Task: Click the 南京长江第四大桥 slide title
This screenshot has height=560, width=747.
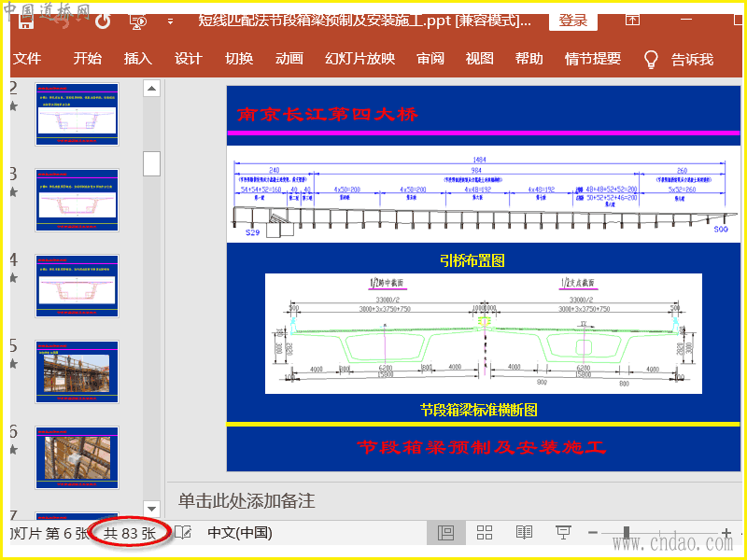Action: click(328, 114)
